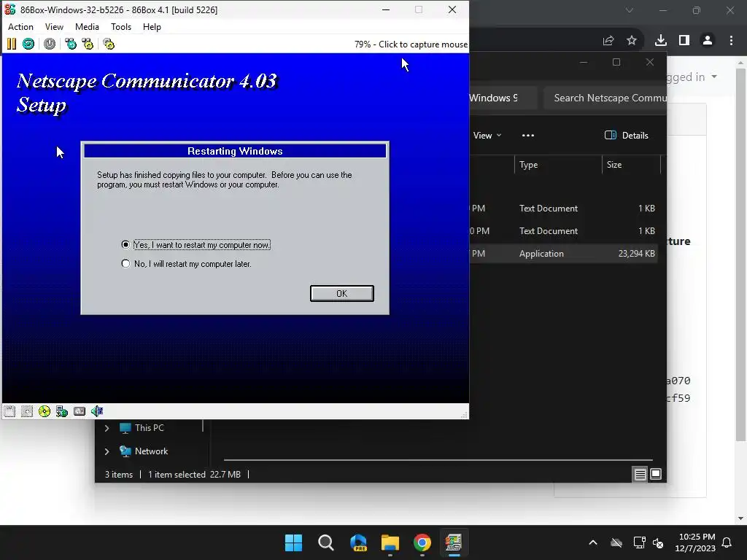
Task: Click the Explorer horizontal scrollbar
Action: point(438,461)
